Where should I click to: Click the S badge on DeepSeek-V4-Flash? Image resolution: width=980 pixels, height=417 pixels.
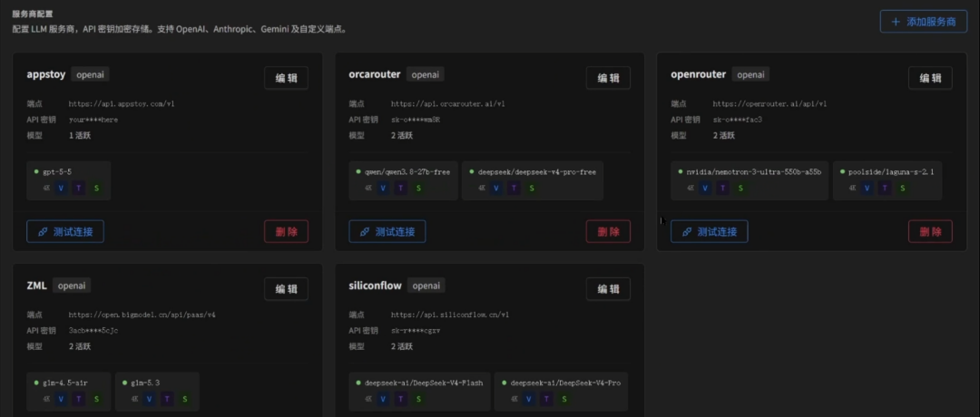(x=418, y=399)
